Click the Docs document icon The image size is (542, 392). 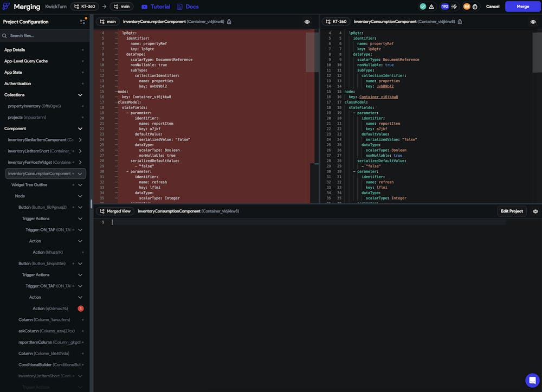coord(179,7)
